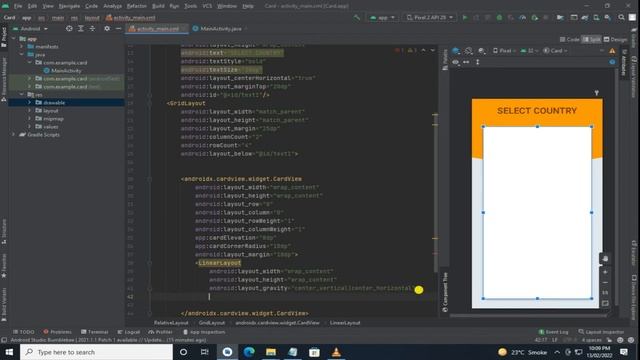Toggle the View Options eye icon in preview
The height and width of the screenshot is (360, 640).
[x=456, y=62]
